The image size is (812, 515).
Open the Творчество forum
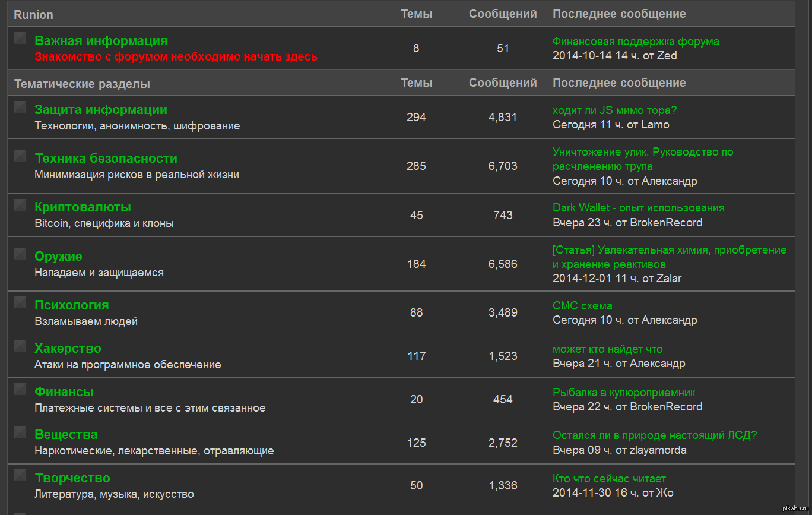coord(72,478)
